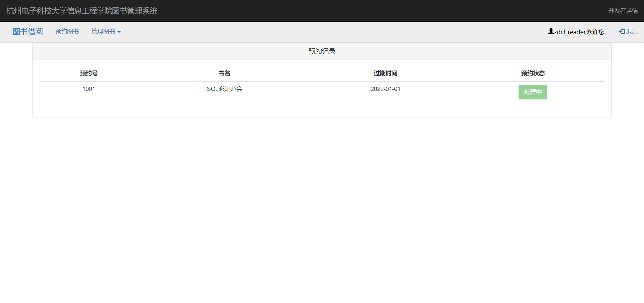Image resolution: width=644 pixels, height=303 pixels.
Task: Click the 预约记录 panel heading
Action: [x=322, y=51]
